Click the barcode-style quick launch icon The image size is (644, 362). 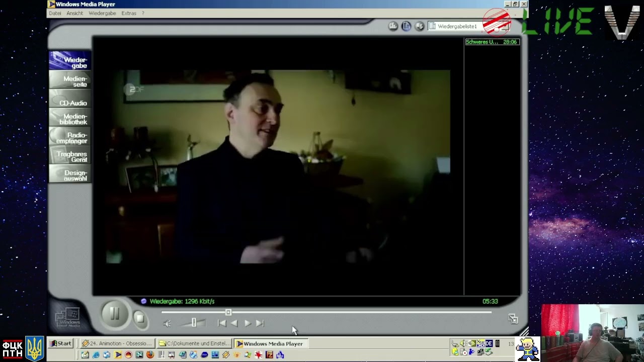click(x=161, y=355)
